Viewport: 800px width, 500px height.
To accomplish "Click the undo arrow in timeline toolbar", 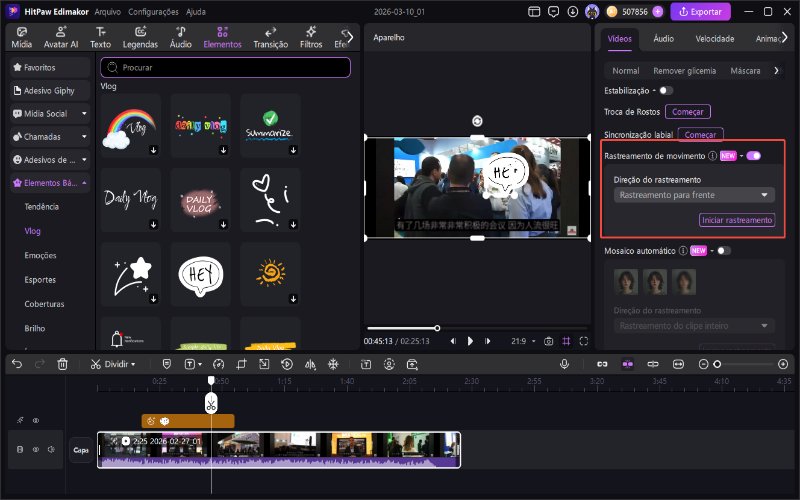I will (x=17, y=364).
